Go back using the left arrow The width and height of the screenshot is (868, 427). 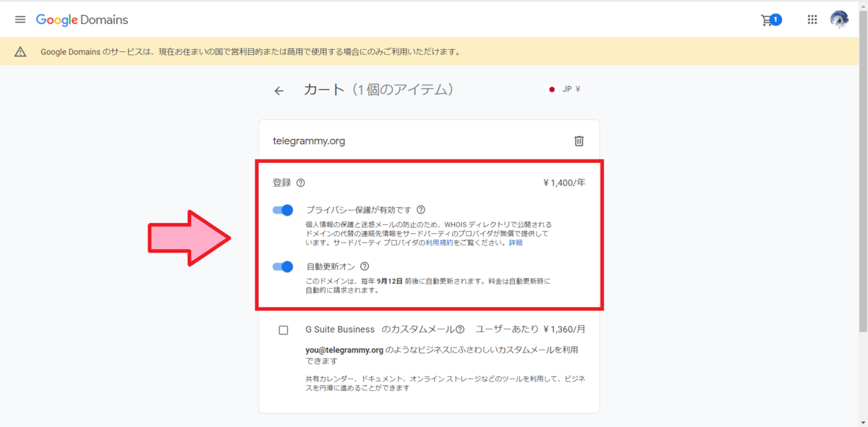coord(279,90)
